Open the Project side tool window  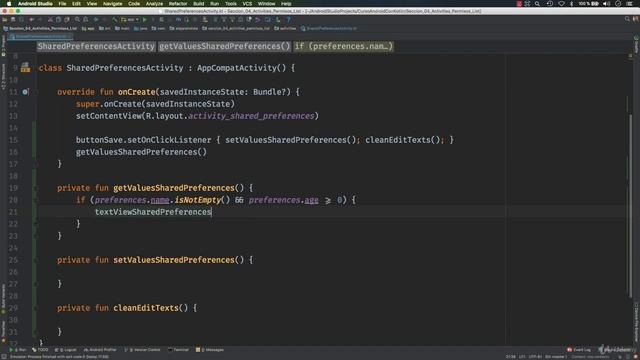[x=3, y=46]
